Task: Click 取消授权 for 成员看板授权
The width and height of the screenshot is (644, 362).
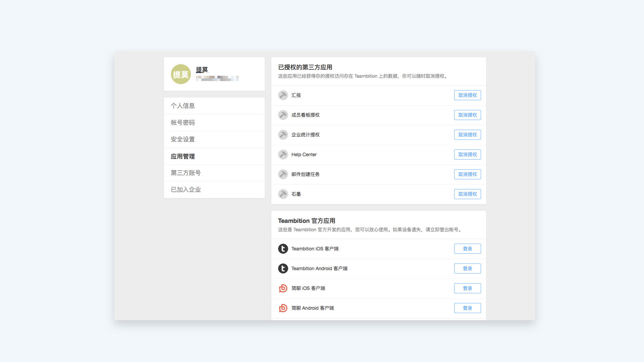Action: [x=468, y=115]
